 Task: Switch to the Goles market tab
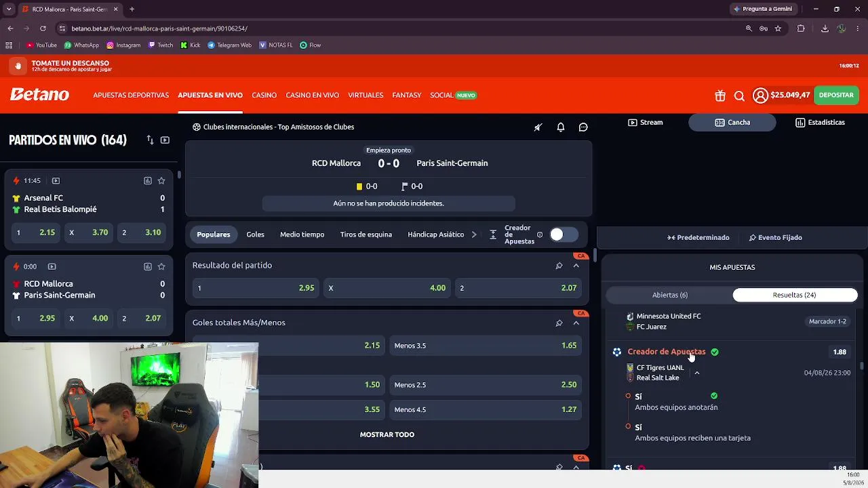(x=256, y=235)
